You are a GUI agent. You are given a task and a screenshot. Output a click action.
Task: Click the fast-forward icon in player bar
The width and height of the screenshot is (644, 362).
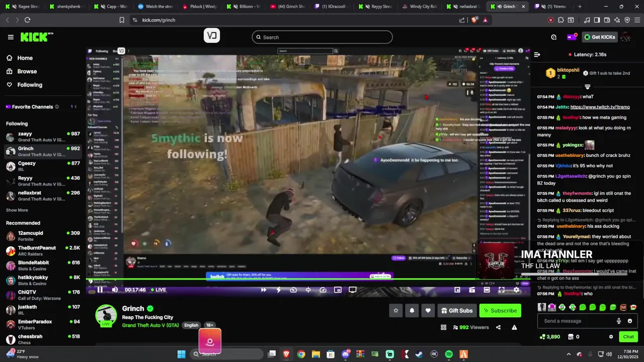point(264,290)
